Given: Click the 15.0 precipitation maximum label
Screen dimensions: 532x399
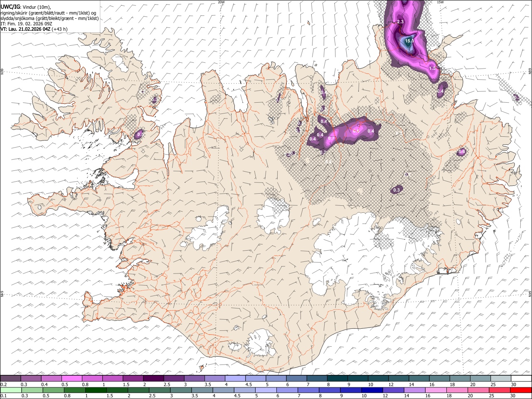Looking at the screenshot, I should click(x=409, y=41).
